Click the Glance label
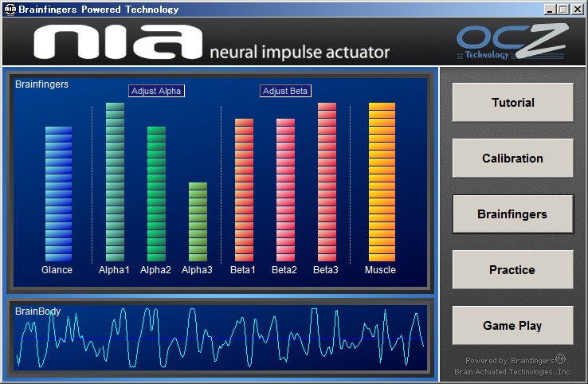Screen dimensions: 588x384 (x=57, y=270)
